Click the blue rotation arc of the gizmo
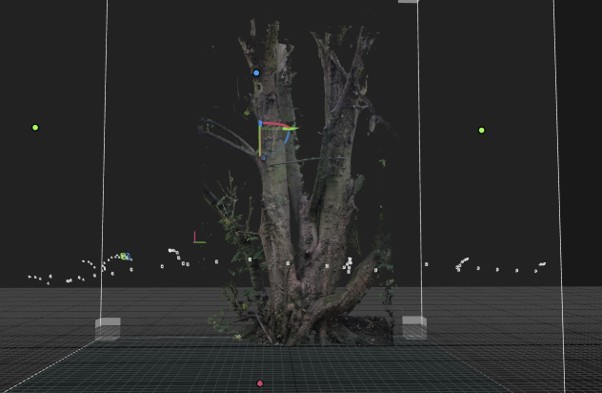The width and height of the screenshot is (602, 393). 287,137
